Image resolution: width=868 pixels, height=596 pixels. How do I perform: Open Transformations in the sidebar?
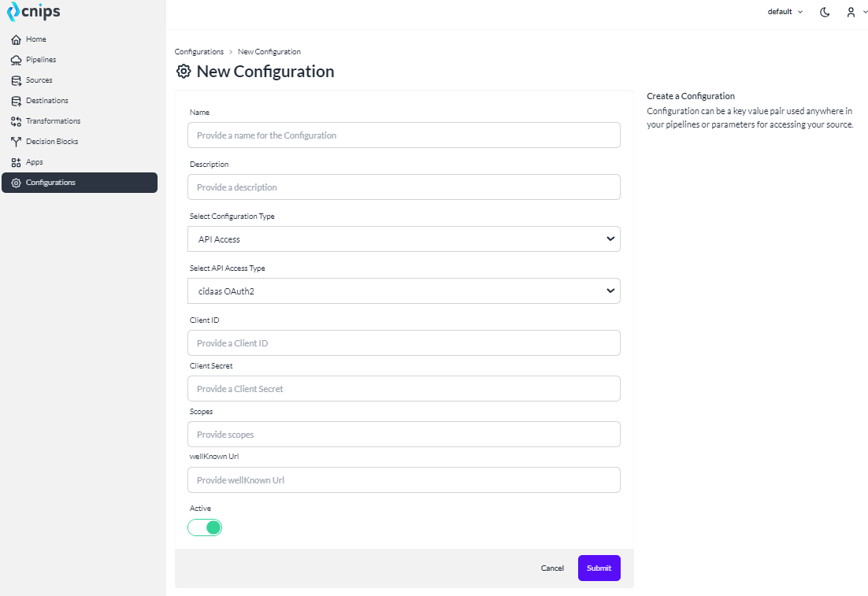(x=80, y=121)
